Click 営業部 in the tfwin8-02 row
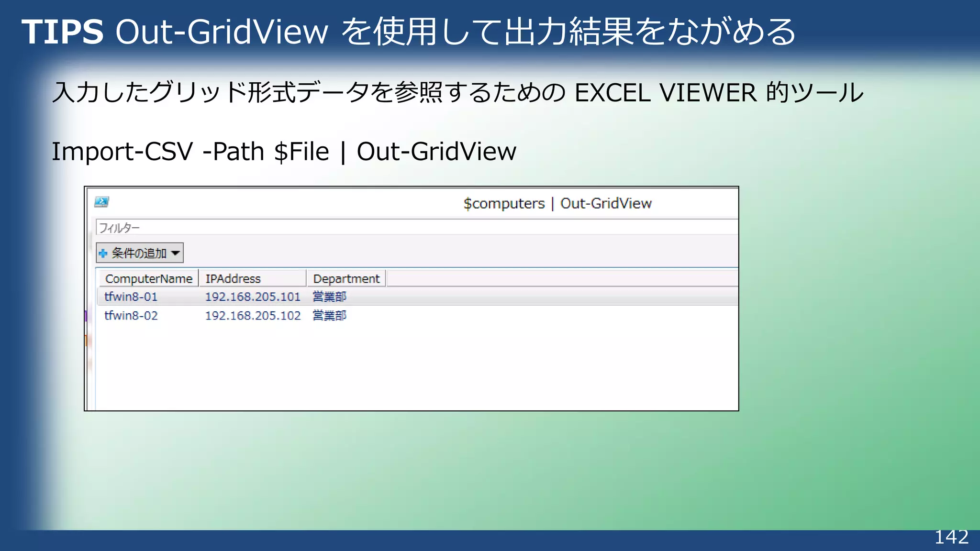This screenshot has height=551, width=980. click(329, 316)
